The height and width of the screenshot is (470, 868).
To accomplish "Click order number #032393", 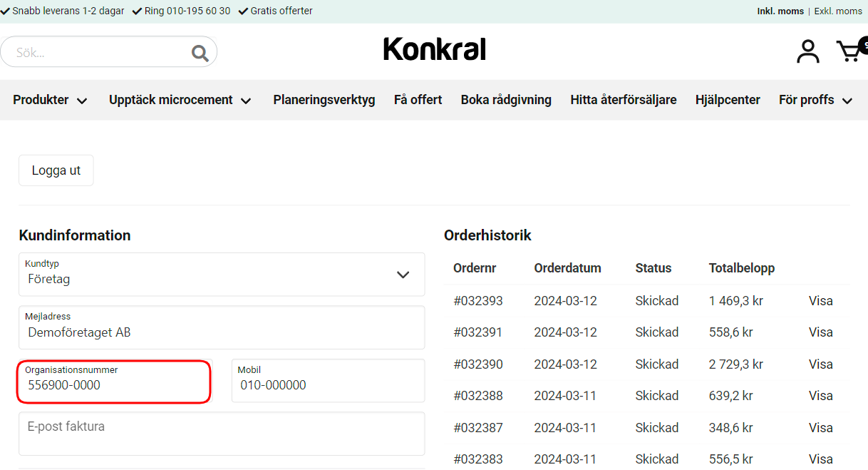I will [x=478, y=301].
